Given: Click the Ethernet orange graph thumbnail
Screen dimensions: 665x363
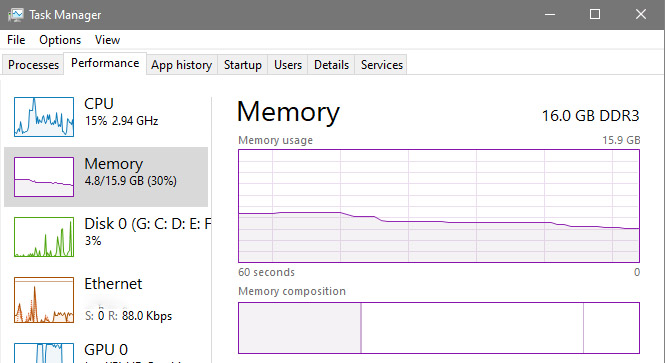Looking at the screenshot, I should [x=44, y=300].
